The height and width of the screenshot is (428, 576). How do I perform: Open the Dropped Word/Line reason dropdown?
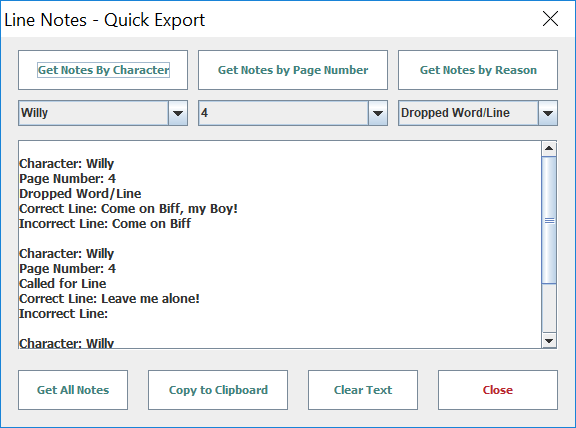click(x=478, y=113)
